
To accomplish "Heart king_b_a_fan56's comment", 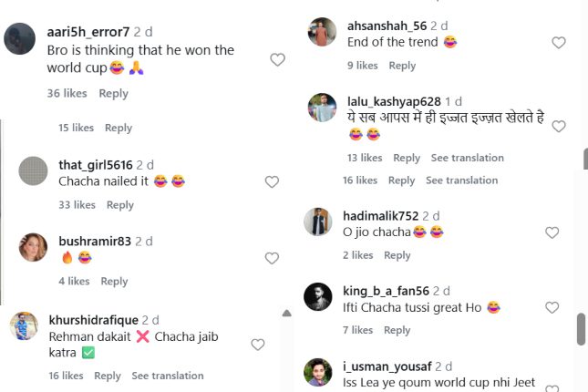I will (x=552, y=308).
